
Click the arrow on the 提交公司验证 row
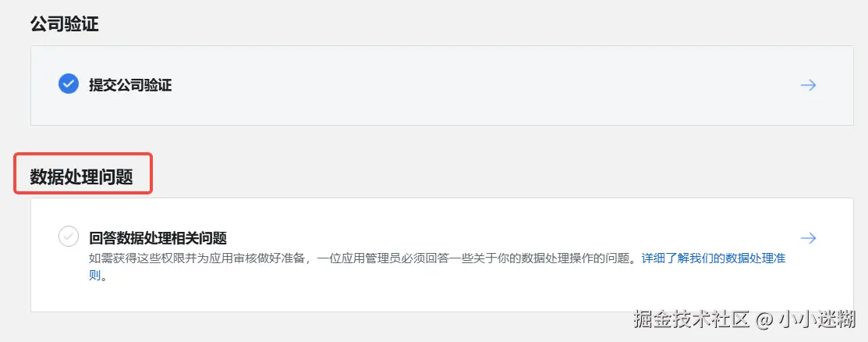click(x=808, y=85)
